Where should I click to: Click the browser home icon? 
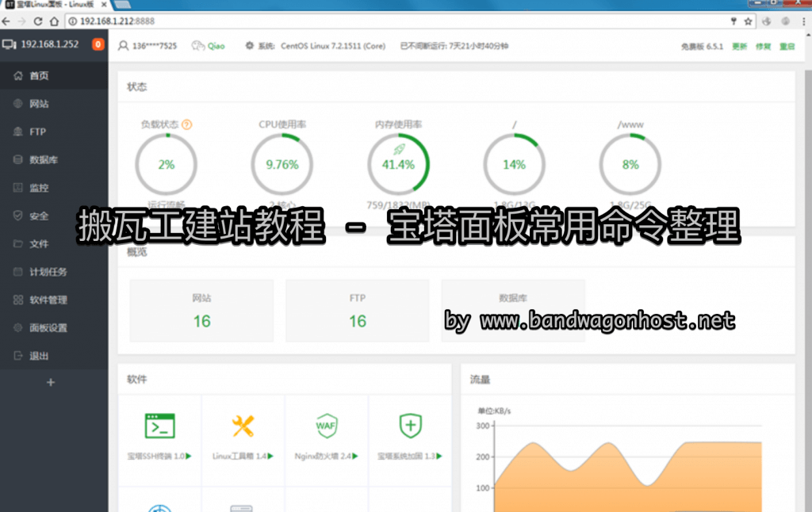[55, 21]
